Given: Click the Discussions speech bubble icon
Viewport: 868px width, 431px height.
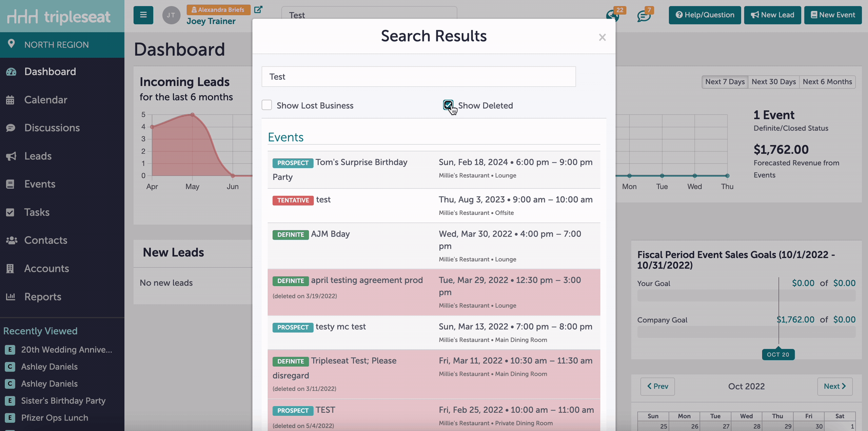Looking at the screenshot, I should tap(11, 128).
